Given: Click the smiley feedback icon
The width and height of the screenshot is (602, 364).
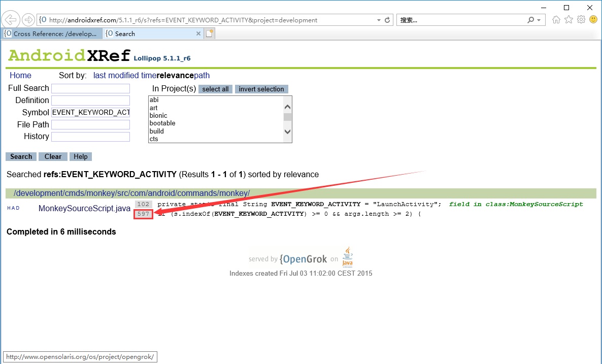Looking at the screenshot, I should [x=593, y=20].
